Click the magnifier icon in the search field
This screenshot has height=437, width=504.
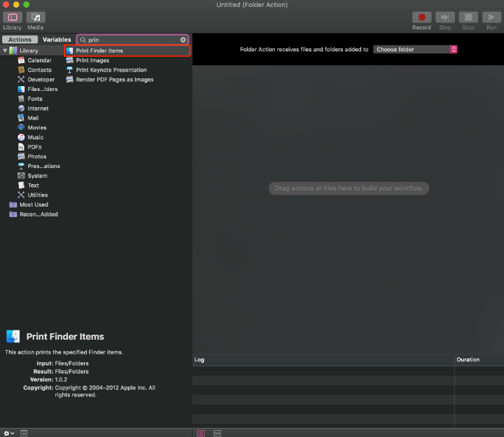pos(83,40)
